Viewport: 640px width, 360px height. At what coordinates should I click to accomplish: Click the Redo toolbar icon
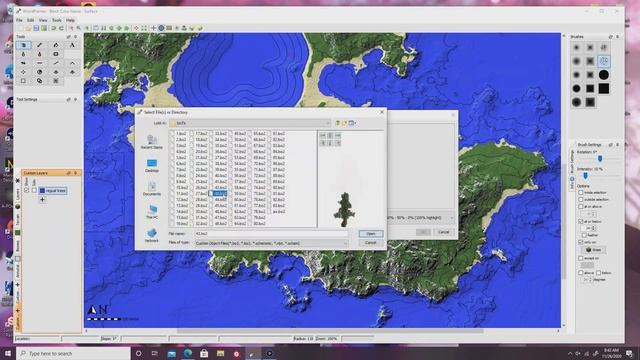coord(61,28)
